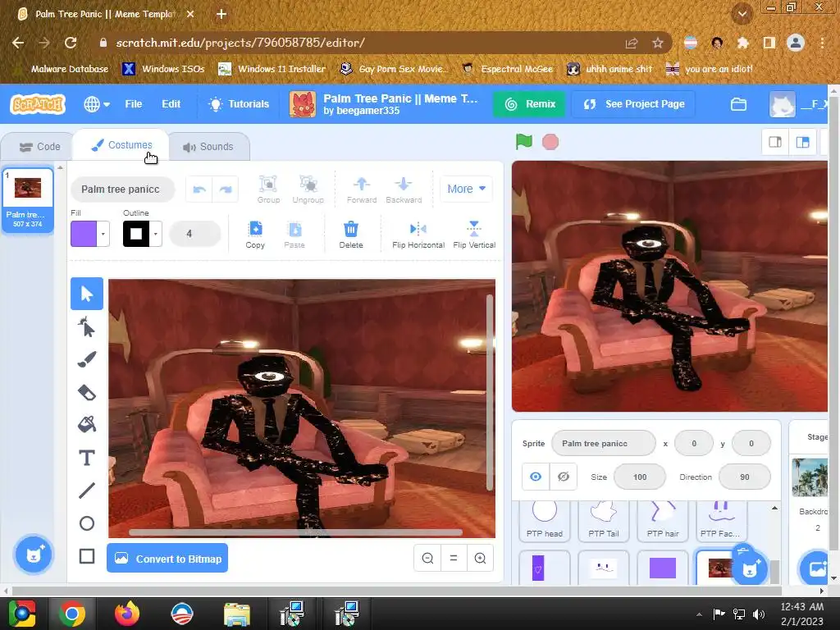Select the Fill bucket tool
This screenshot has width=840, height=630.
coord(87,425)
